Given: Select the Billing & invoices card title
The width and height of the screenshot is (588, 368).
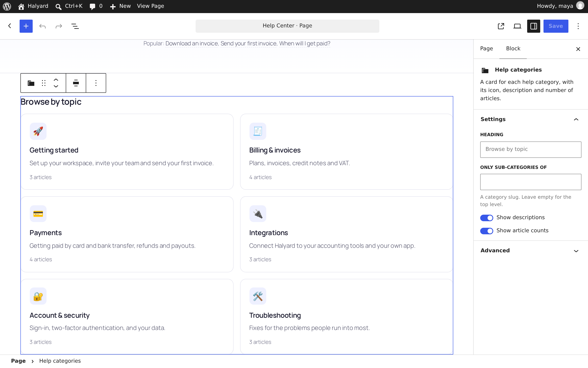Looking at the screenshot, I should click(x=275, y=150).
